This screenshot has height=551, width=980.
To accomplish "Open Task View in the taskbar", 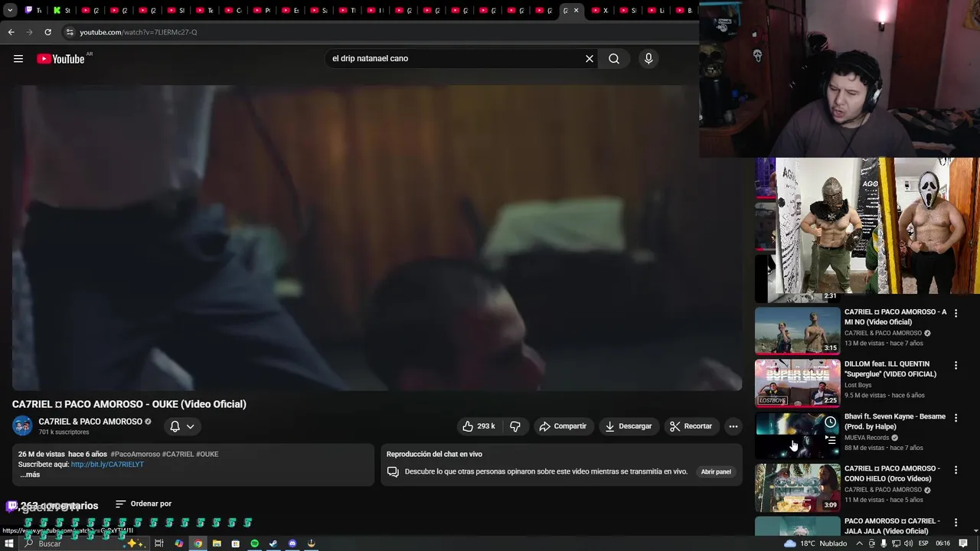I will [x=159, y=543].
